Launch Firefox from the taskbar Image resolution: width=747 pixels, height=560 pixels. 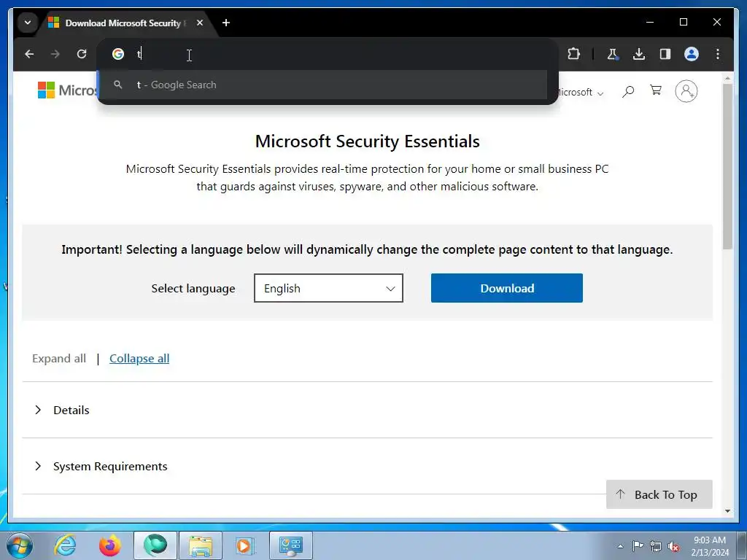[110, 545]
